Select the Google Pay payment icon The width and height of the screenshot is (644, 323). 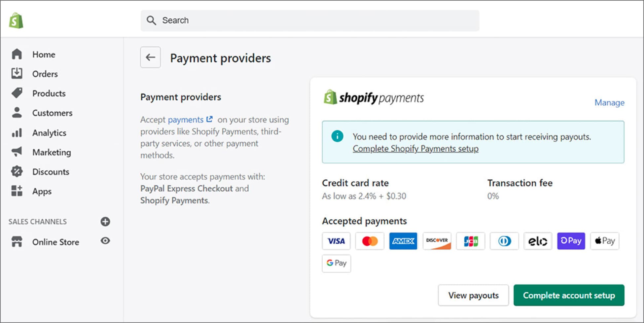(x=336, y=264)
